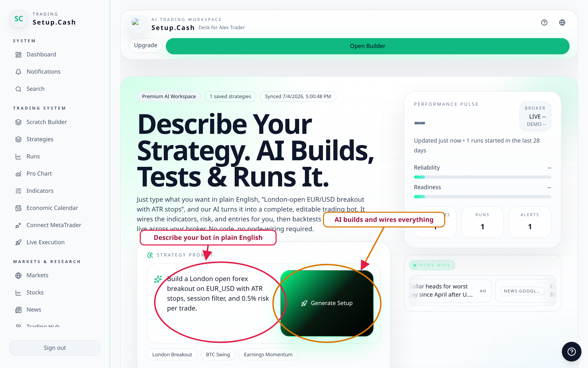
Task: Open the Dashboard grid icon
Action: coord(18,55)
